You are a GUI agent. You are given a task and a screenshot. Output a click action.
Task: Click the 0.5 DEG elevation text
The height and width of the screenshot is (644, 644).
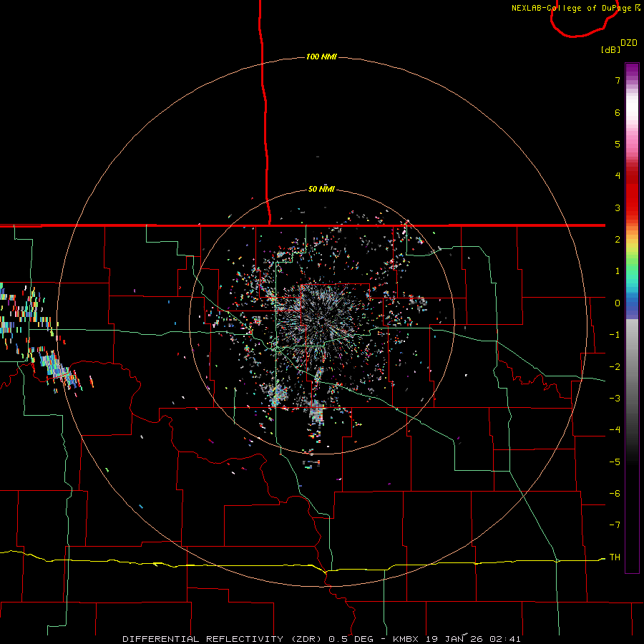coord(351,639)
